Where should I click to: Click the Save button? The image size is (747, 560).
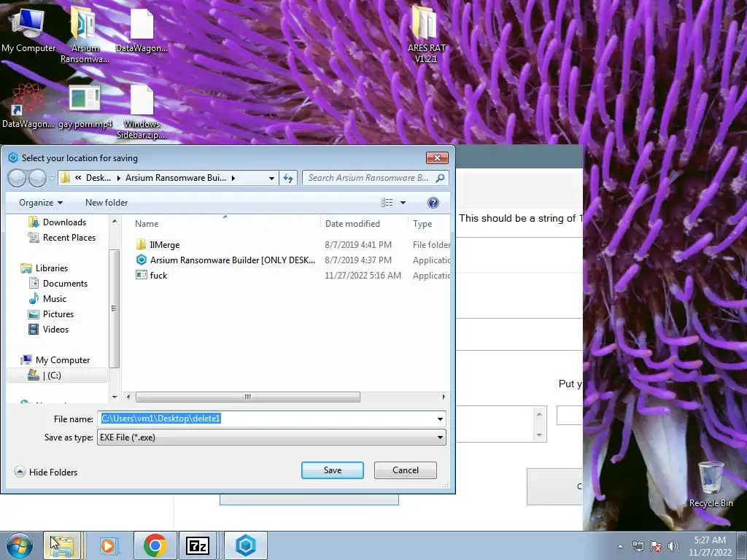[333, 470]
